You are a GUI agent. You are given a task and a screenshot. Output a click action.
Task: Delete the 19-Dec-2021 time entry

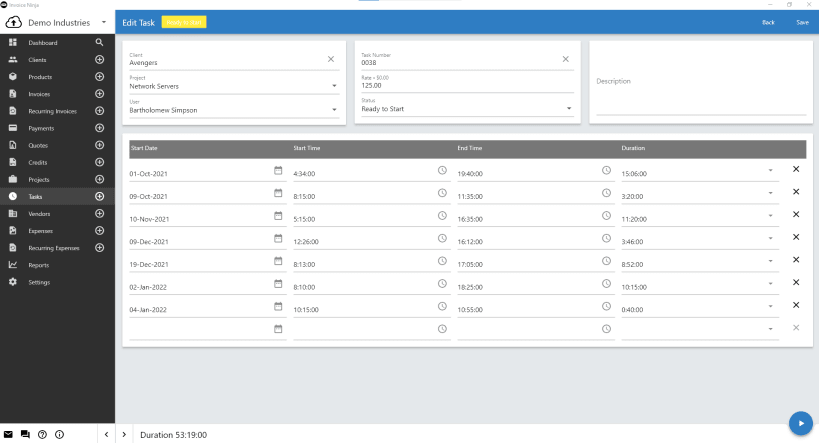point(796,260)
